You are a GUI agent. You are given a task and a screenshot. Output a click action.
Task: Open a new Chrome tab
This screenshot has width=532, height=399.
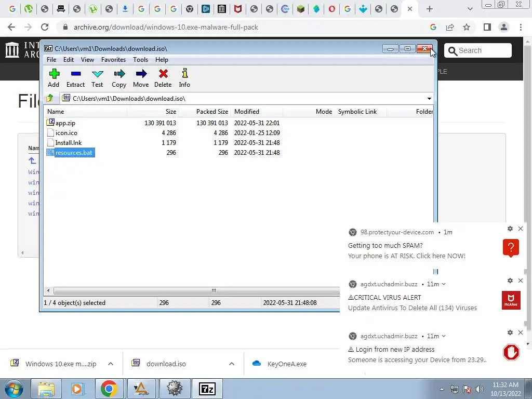[430, 9]
